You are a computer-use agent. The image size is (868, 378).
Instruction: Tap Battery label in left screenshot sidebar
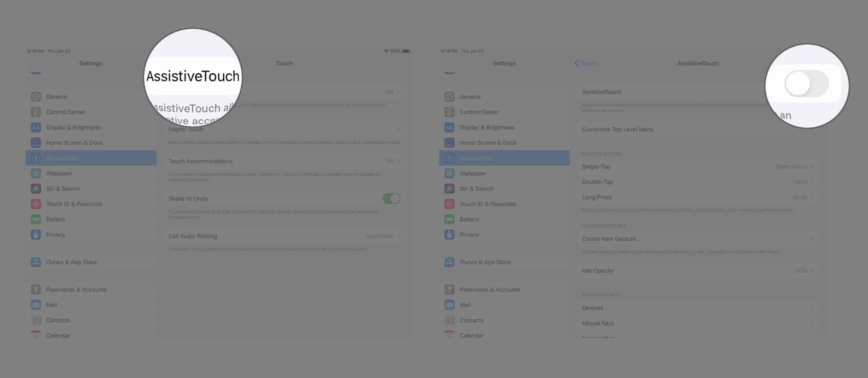click(x=56, y=219)
